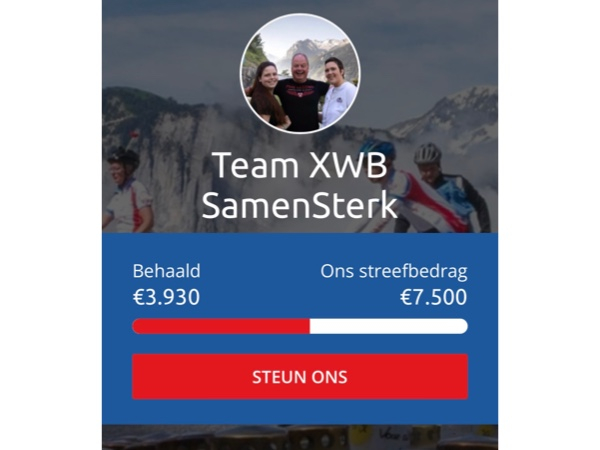Open the circular team profile photo
The width and height of the screenshot is (600, 450).
click(x=300, y=73)
